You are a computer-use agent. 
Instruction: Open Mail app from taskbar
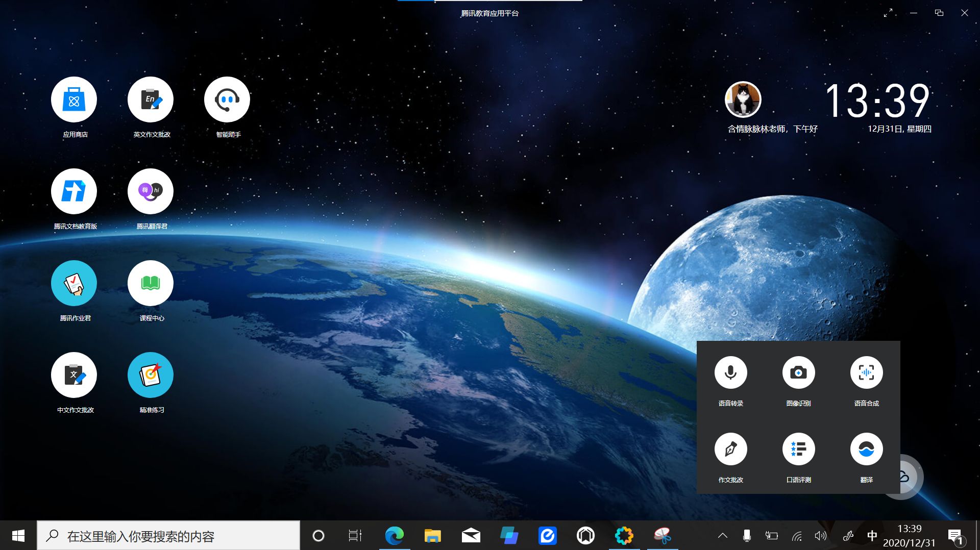click(x=471, y=536)
